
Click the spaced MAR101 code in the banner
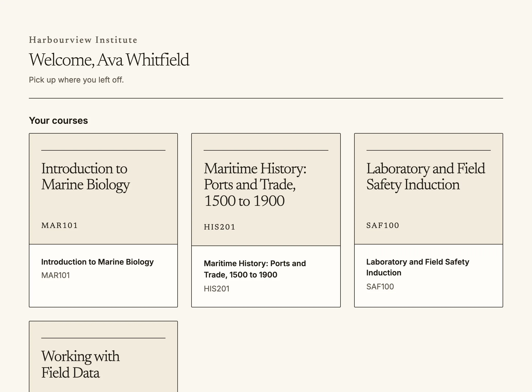tap(60, 225)
